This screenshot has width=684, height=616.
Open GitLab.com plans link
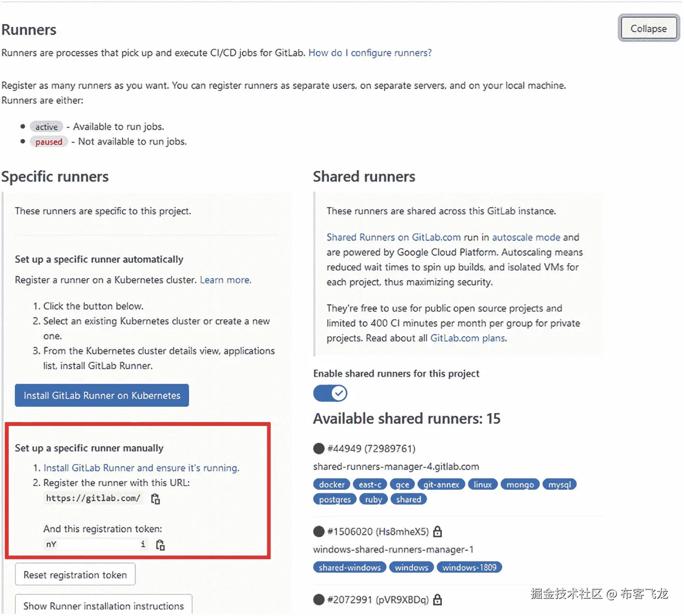468,338
